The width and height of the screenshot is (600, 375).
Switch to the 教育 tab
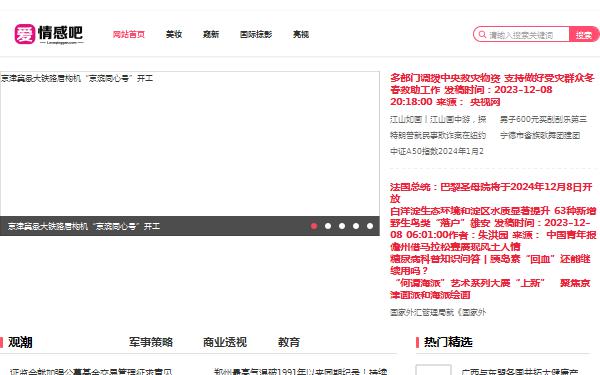(289, 342)
